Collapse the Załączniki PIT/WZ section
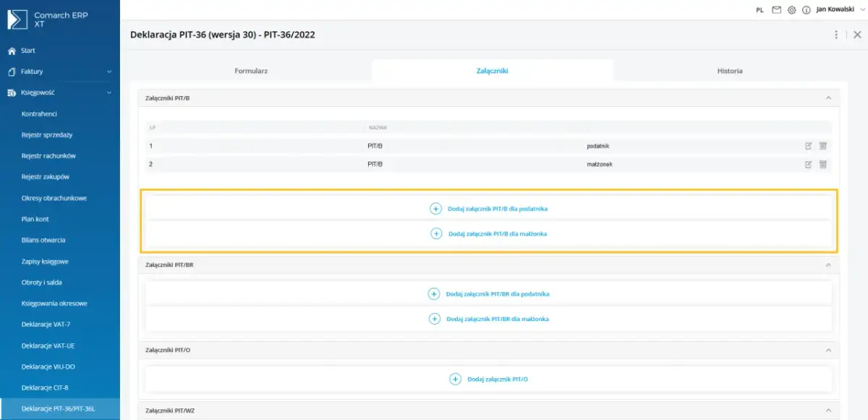This screenshot has height=420, width=868. coord(828,410)
